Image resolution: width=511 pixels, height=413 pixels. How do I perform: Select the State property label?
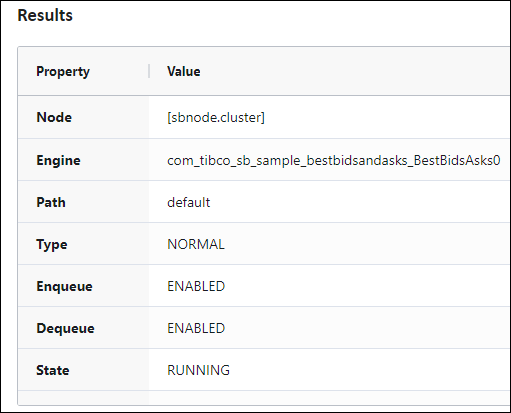[53, 370]
